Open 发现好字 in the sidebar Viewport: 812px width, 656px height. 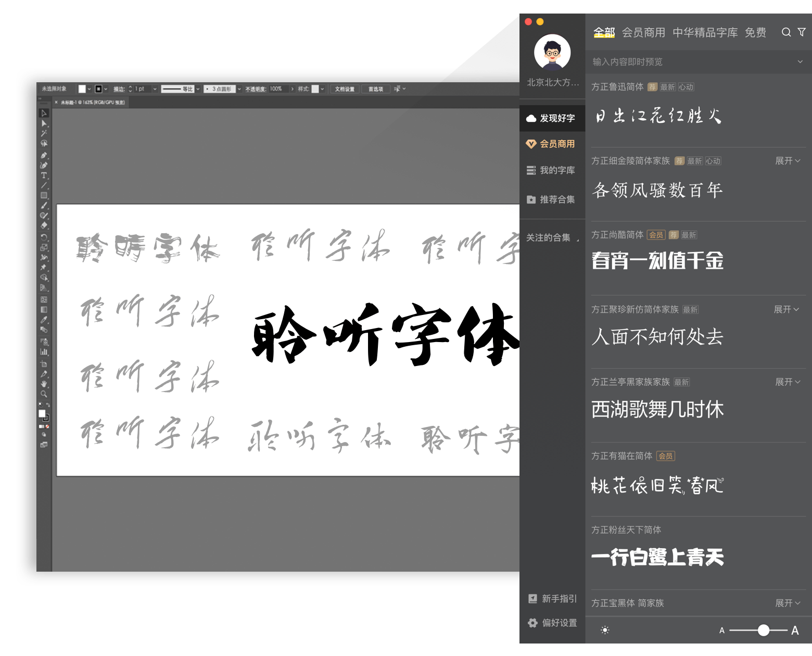pos(552,118)
